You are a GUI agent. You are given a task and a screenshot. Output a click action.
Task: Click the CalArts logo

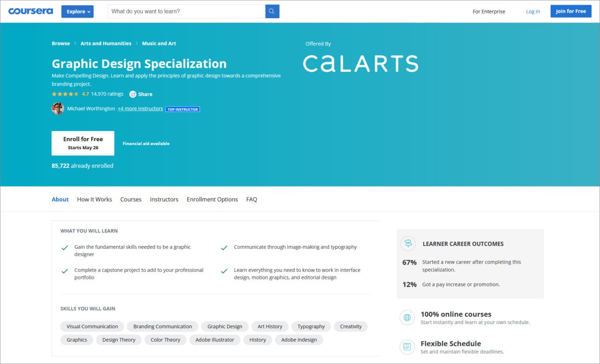pyautogui.click(x=360, y=64)
